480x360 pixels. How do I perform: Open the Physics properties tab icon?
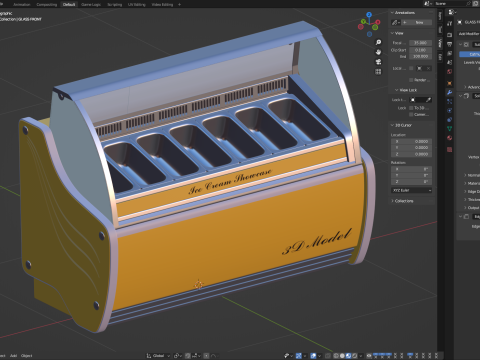(450, 110)
